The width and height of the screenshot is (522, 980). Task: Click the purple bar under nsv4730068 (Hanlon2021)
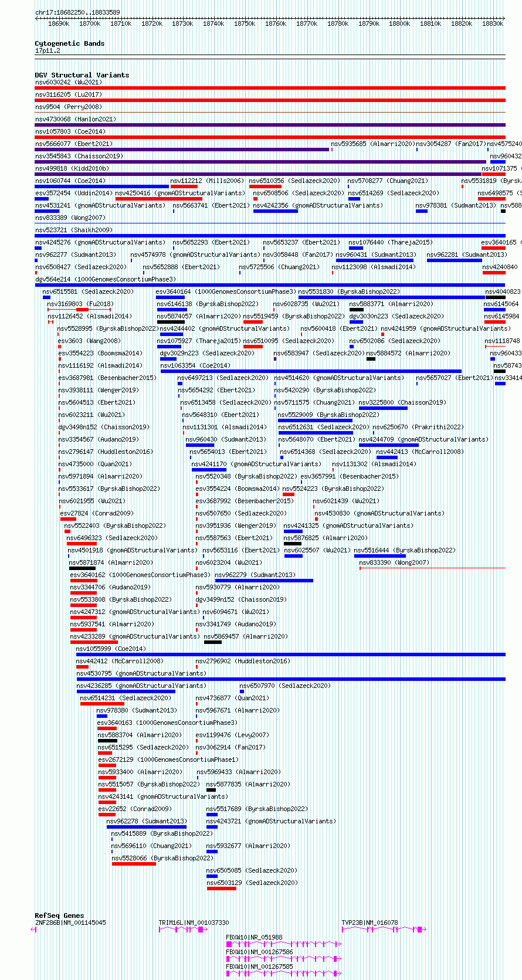point(270,125)
